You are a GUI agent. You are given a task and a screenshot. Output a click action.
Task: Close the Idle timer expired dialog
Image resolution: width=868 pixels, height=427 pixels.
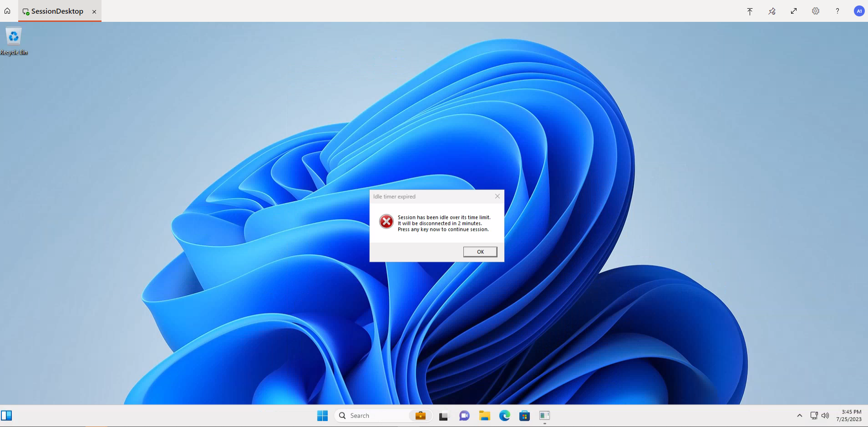(497, 196)
